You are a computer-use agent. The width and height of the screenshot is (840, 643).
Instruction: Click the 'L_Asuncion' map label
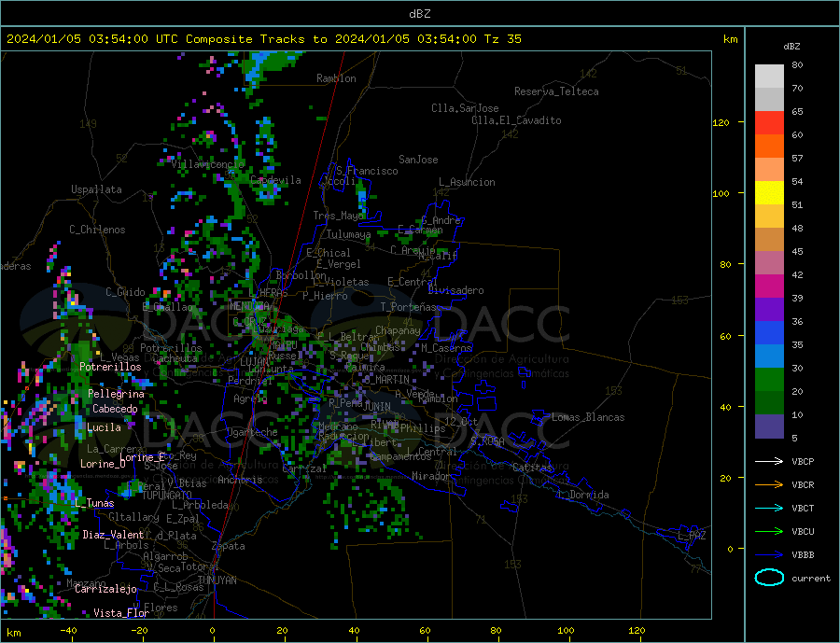pyautogui.click(x=467, y=182)
